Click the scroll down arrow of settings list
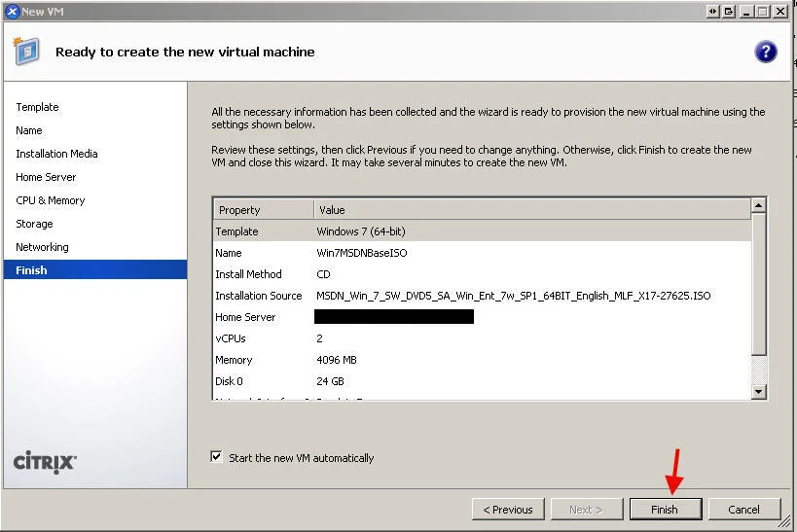 point(758,391)
